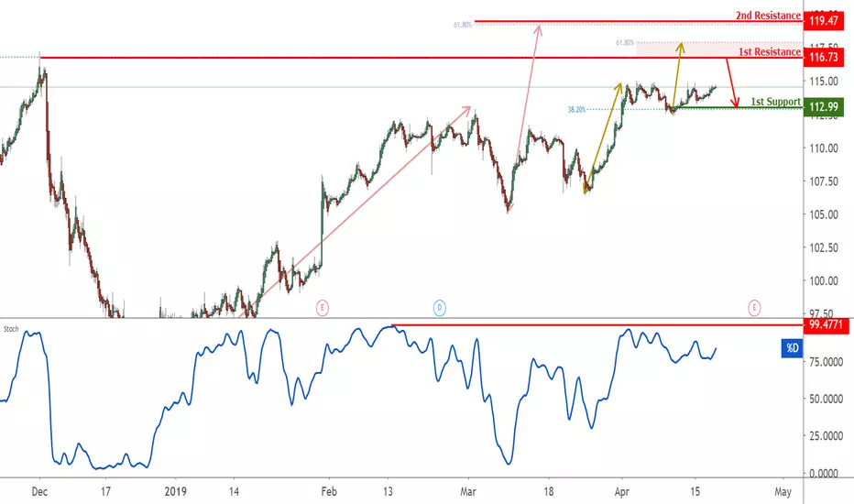This screenshot has width=854, height=504.
Task: Click the 'Feb' date on time axis
Action: click(329, 491)
